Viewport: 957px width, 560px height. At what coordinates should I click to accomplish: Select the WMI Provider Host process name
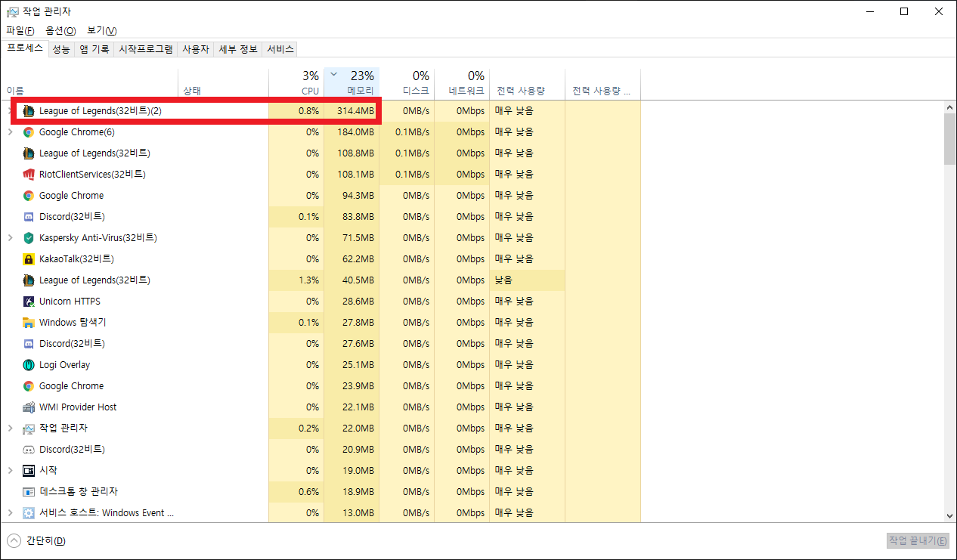(78, 407)
